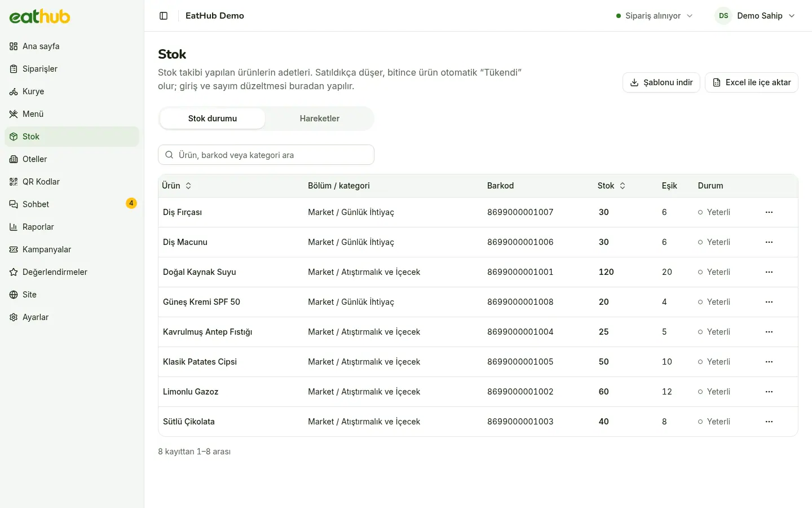Open actions menu for Diş Fırçası
The height and width of the screenshot is (508, 812).
pos(769,212)
